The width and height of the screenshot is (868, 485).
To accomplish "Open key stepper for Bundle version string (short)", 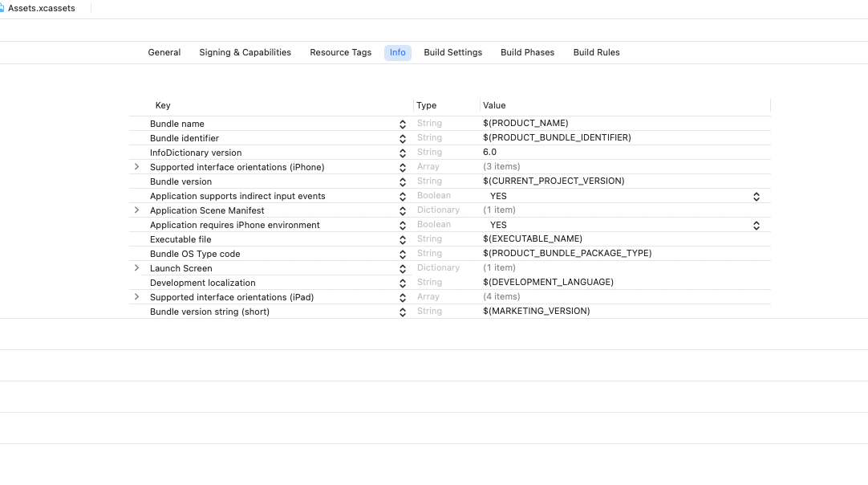I will coord(403,312).
